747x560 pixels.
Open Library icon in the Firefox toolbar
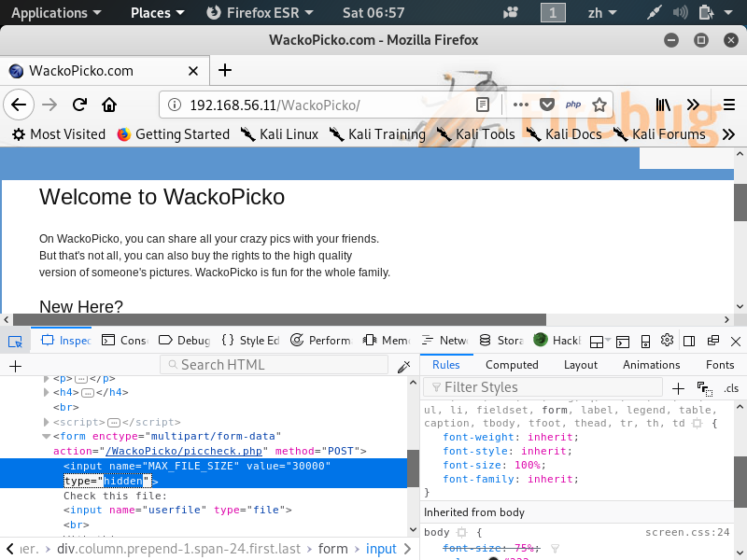point(663,105)
